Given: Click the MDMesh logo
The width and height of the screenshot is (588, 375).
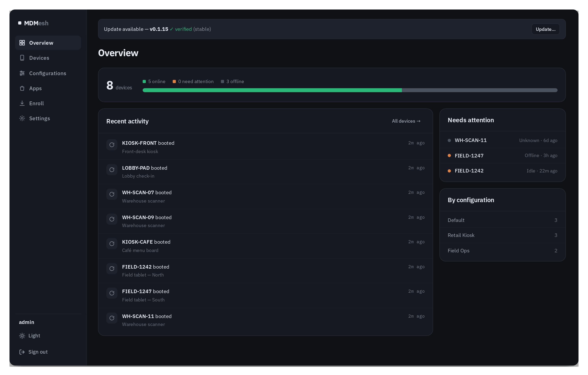Looking at the screenshot, I should tap(33, 23).
